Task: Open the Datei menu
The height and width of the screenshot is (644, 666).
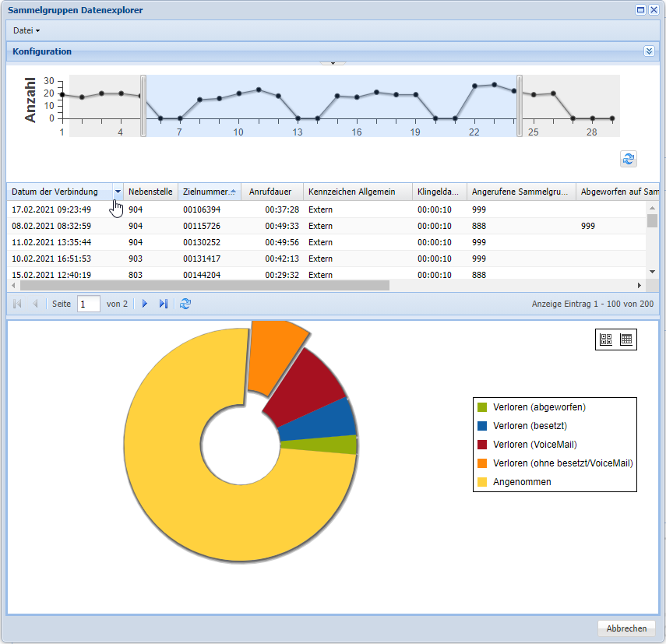Action: (26, 30)
